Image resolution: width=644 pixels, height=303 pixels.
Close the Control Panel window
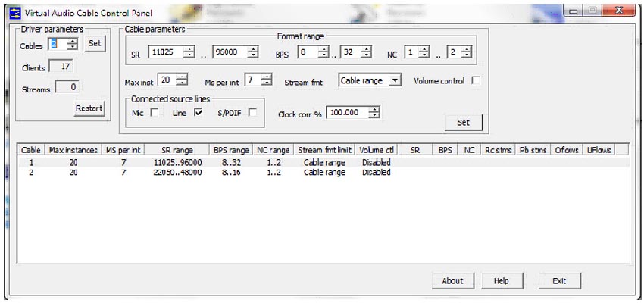618,10
